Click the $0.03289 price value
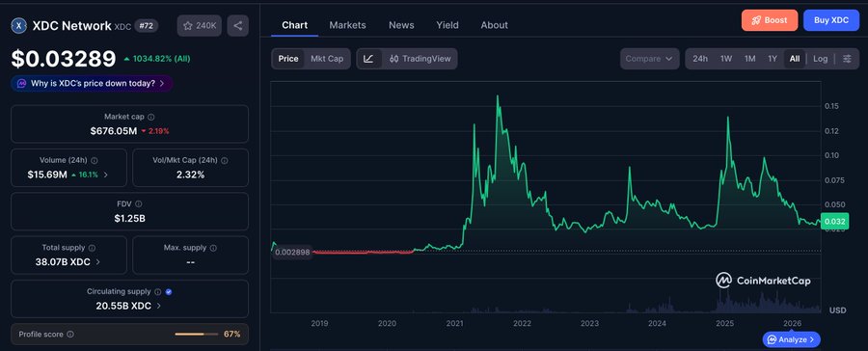Screen dimensions: 868x351 click(x=64, y=59)
